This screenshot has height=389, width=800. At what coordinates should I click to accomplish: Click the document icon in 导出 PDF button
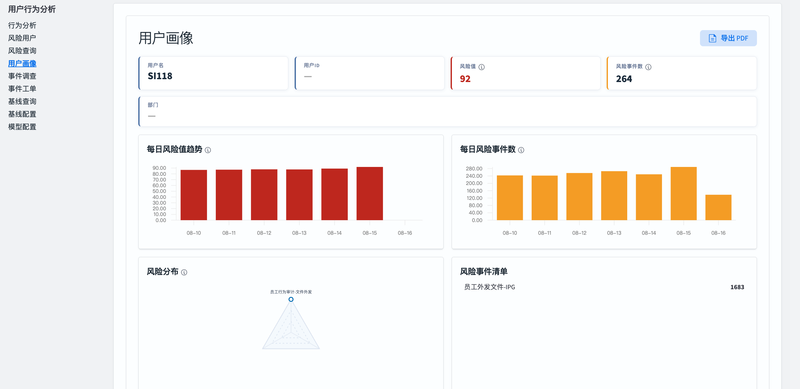(x=712, y=38)
